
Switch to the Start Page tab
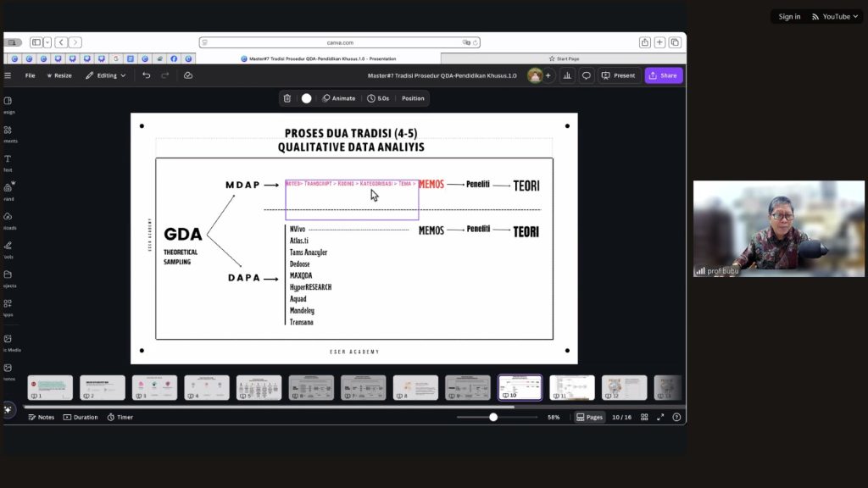pyautogui.click(x=563, y=58)
